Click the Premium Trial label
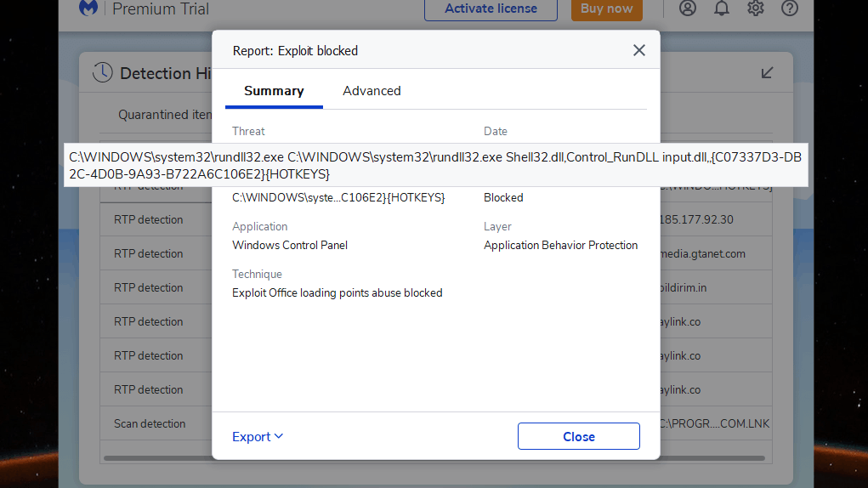The width and height of the screenshot is (868, 488). [161, 9]
